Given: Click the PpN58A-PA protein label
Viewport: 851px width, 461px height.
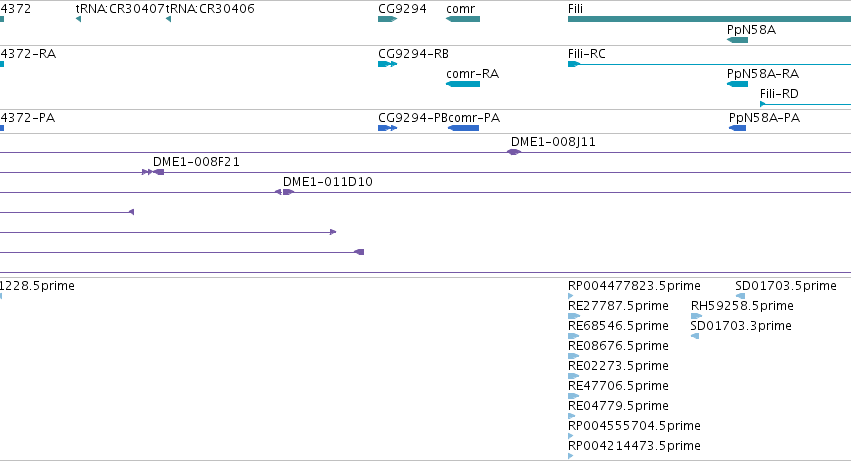Looking at the screenshot, I should 765,118.
